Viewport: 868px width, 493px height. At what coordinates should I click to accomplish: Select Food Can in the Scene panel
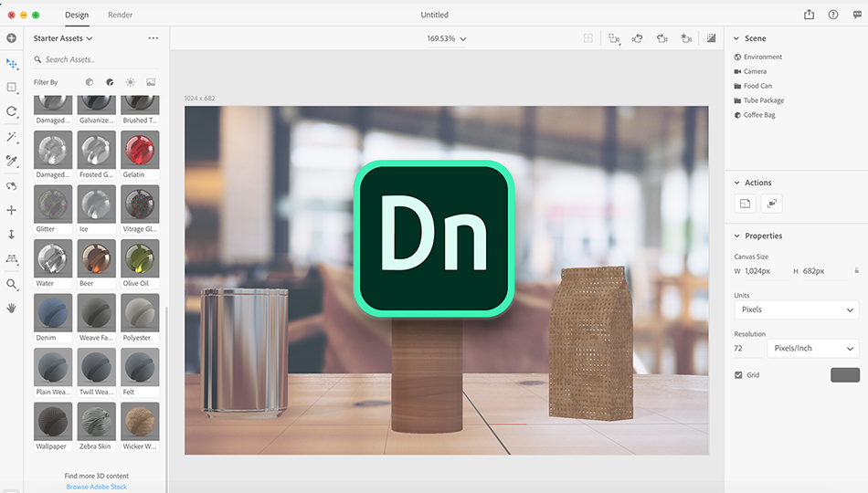coord(753,86)
